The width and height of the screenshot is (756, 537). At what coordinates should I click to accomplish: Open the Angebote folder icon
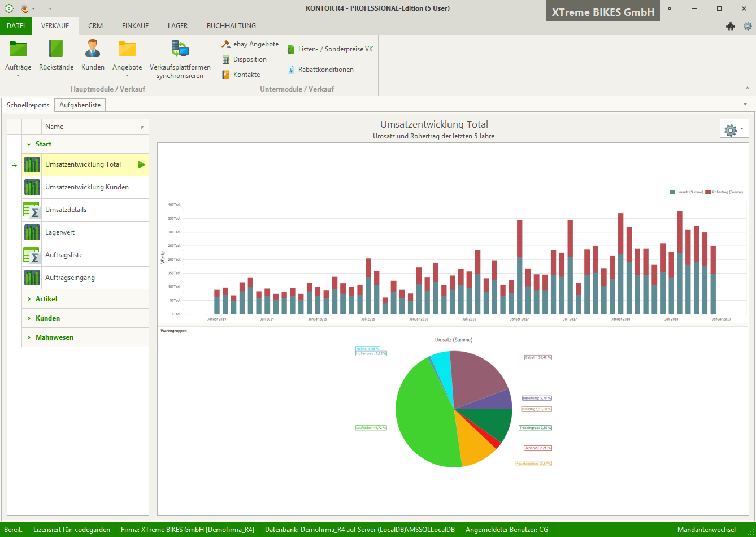(x=127, y=49)
